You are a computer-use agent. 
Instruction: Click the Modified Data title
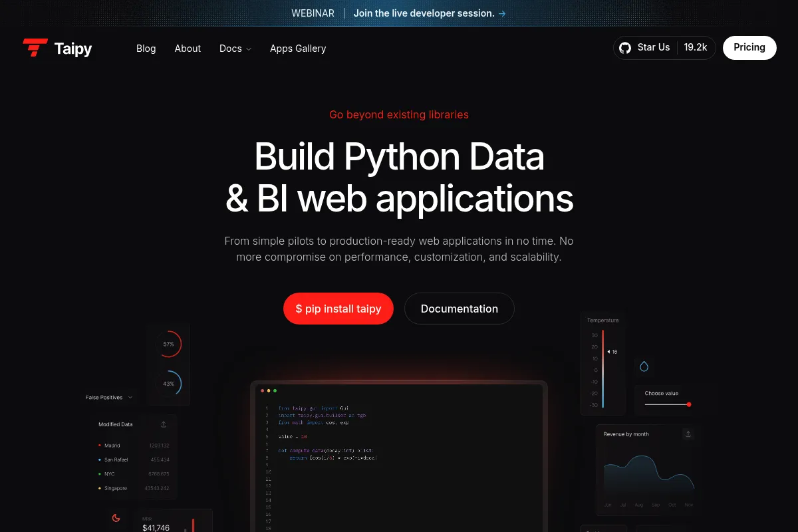click(x=116, y=424)
